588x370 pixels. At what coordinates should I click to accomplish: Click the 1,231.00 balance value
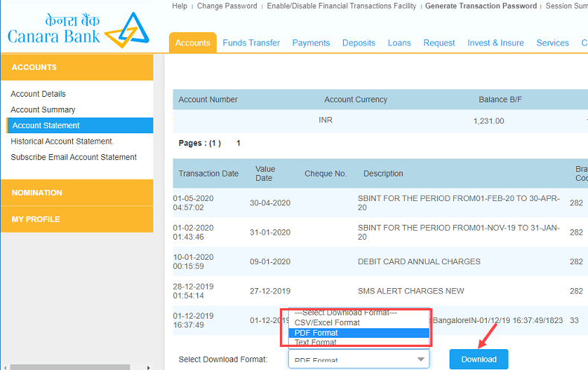pos(488,121)
